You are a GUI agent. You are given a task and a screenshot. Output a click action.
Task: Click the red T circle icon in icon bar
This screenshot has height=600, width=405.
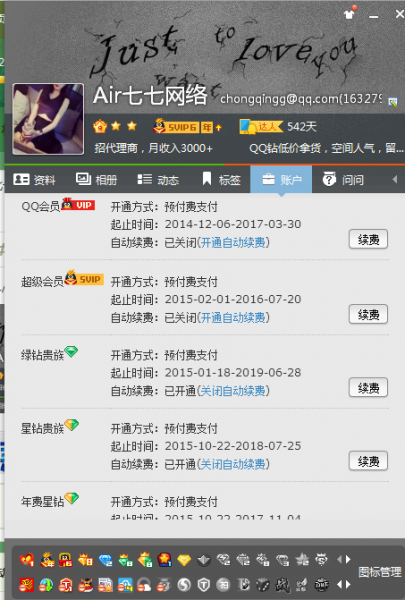[66, 585]
